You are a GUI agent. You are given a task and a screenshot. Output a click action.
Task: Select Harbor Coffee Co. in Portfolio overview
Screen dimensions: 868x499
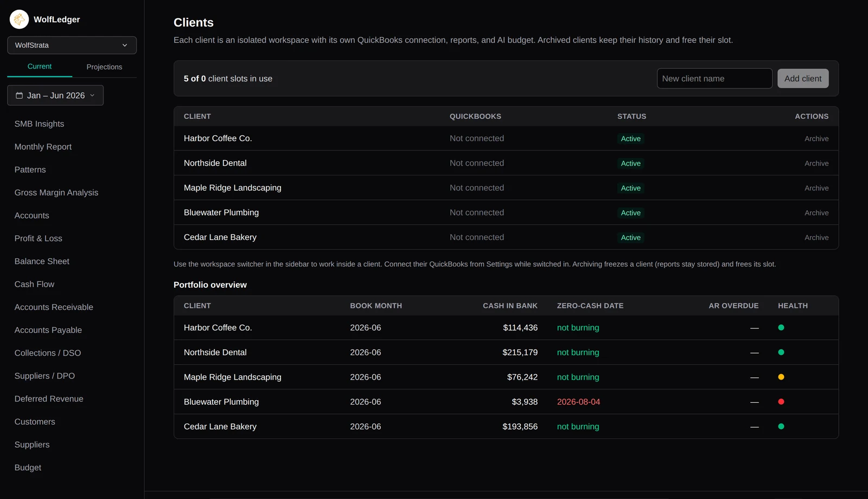click(x=218, y=327)
